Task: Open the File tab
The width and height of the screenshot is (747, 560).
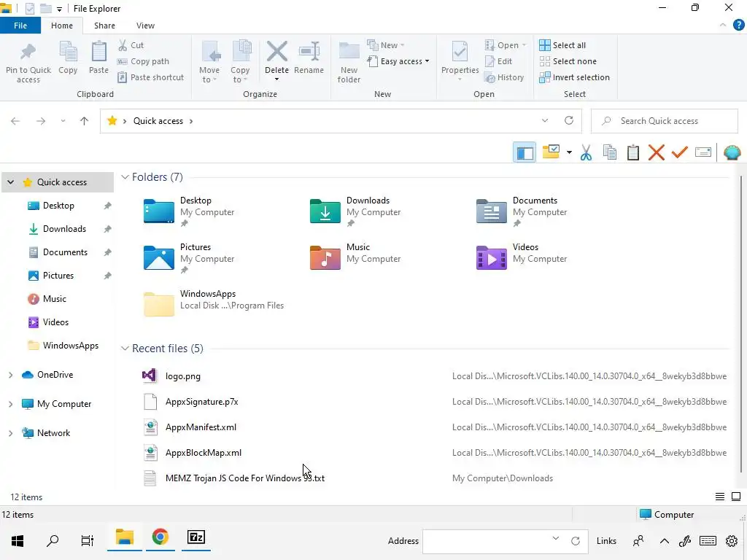Action: coord(20,26)
